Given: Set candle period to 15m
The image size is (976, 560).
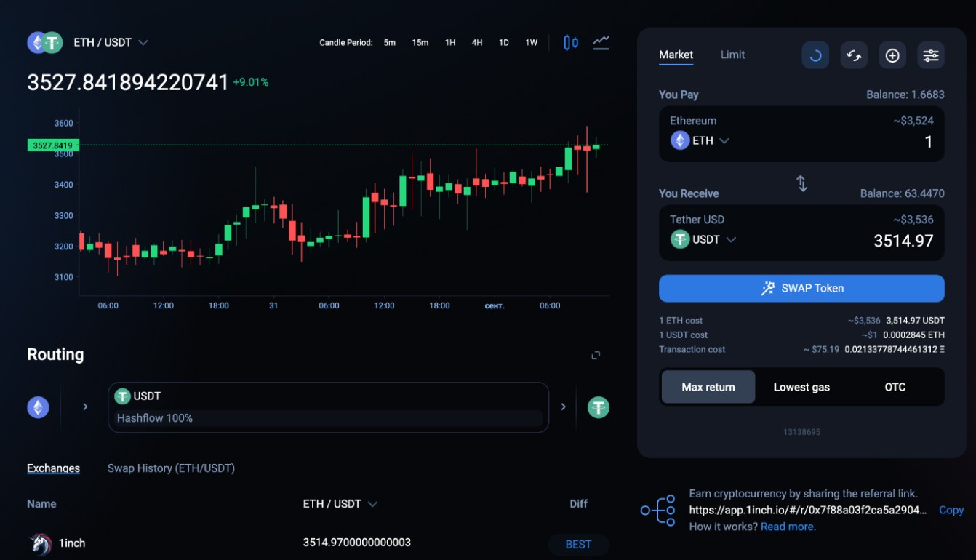Looking at the screenshot, I should 420,43.
